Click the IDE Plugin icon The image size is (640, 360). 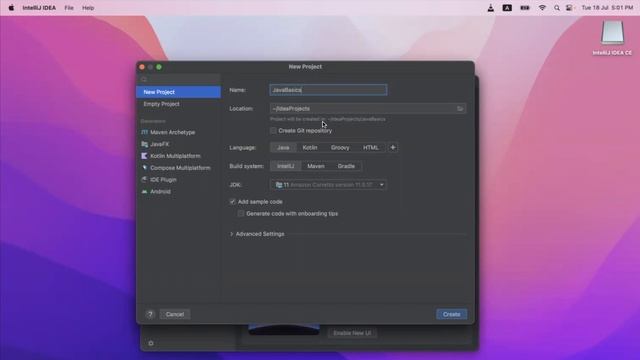tap(144, 180)
